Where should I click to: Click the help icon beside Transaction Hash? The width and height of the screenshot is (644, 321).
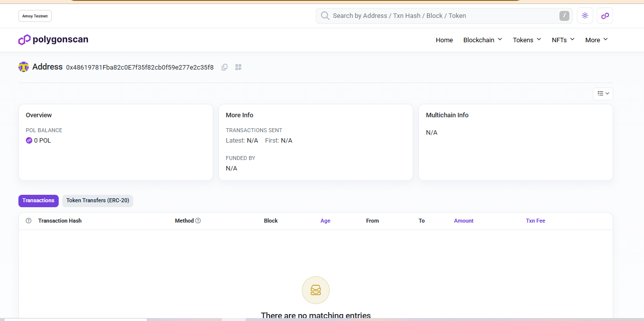click(28, 221)
